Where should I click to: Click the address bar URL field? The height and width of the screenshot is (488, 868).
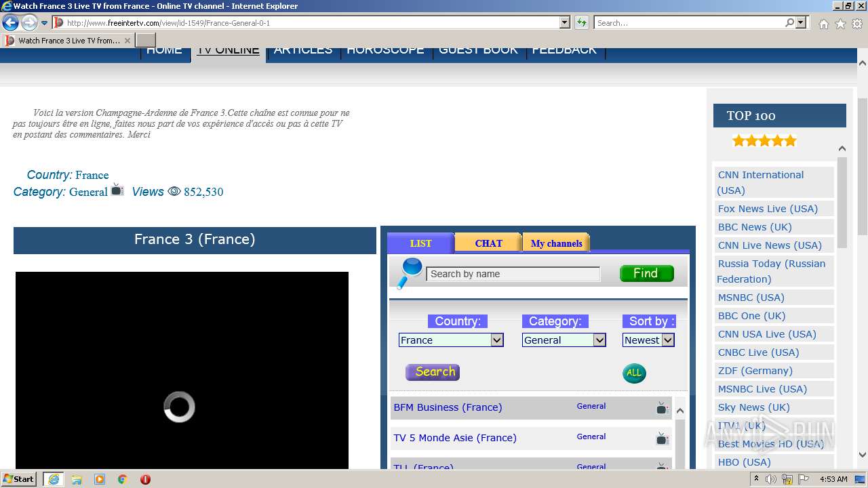coord(311,23)
